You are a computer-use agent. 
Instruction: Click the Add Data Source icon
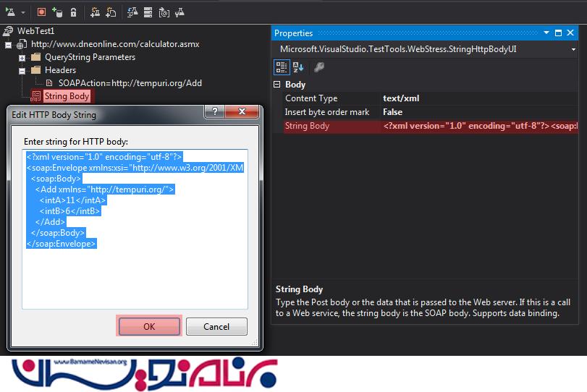click(58, 12)
